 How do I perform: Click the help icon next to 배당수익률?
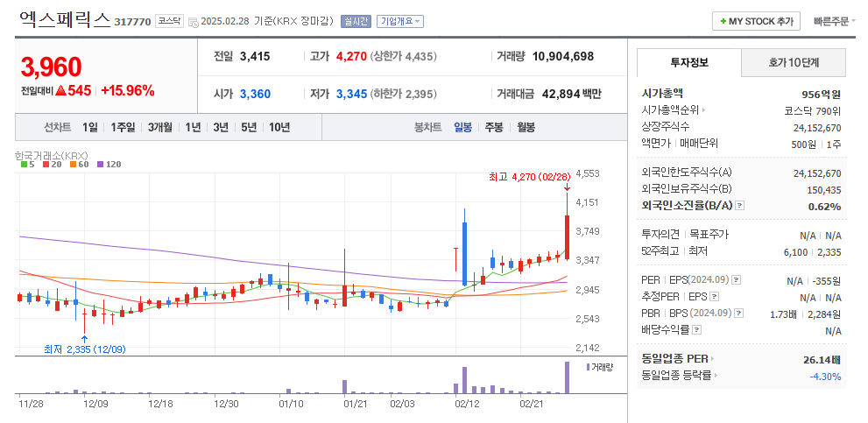tap(697, 330)
